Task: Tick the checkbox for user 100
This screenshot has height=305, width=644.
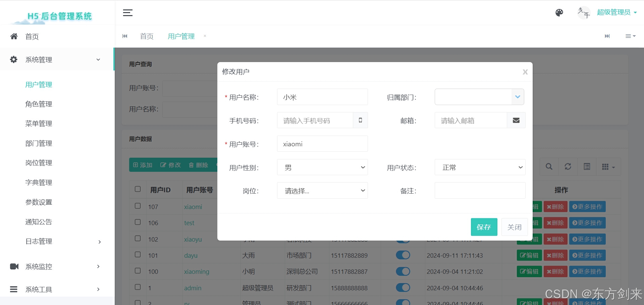Action: pos(138,270)
